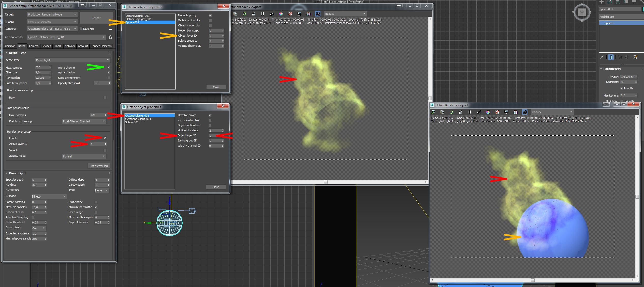This screenshot has width=644, height=287.
Task: Open the Camera tab in Render Setup
Action: tap(34, 46)
